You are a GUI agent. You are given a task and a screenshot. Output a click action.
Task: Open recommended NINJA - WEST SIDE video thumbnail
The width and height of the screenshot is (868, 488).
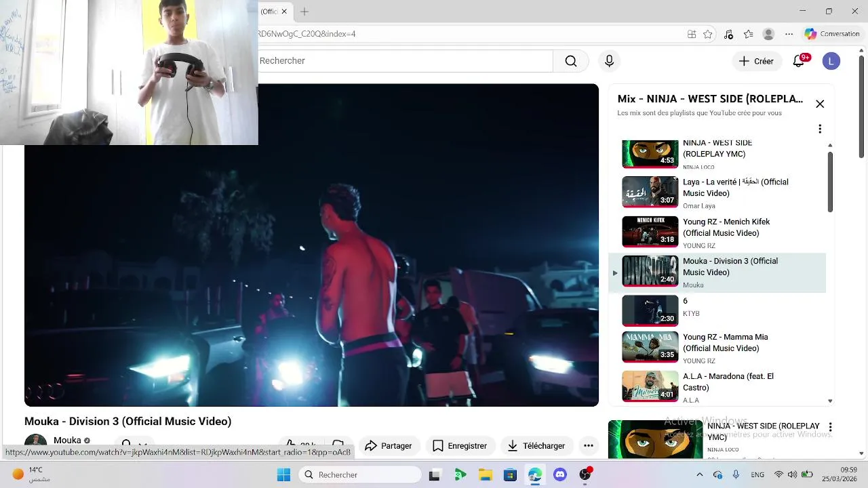[x=655, y=439]
